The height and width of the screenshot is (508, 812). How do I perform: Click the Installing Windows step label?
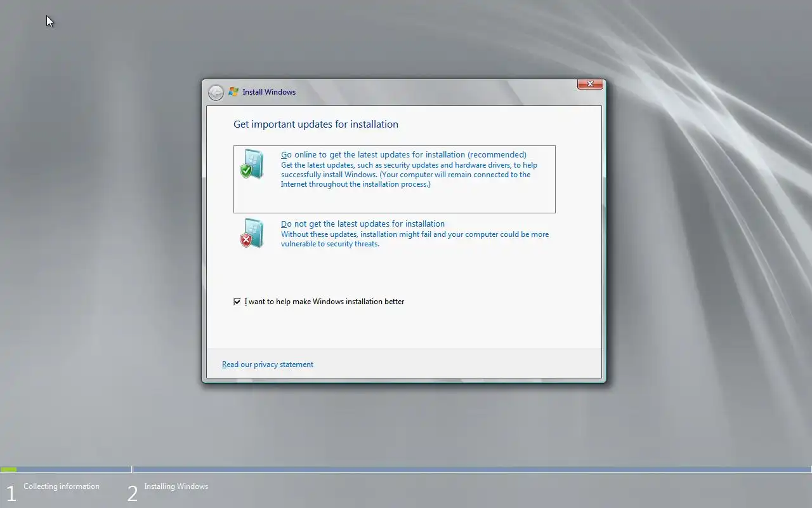click(176, 486)
